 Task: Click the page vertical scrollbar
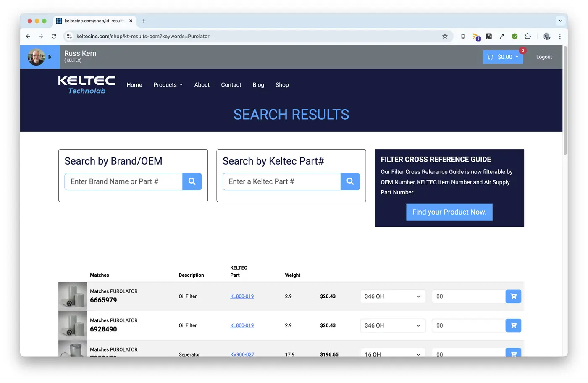tap(565, 101)
